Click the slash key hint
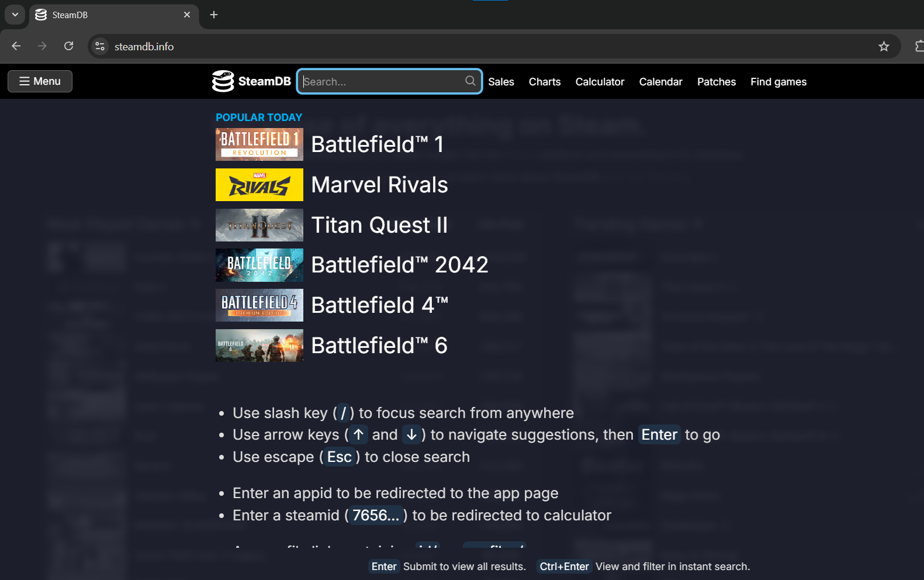924x580 pixels. coord(344,413)
